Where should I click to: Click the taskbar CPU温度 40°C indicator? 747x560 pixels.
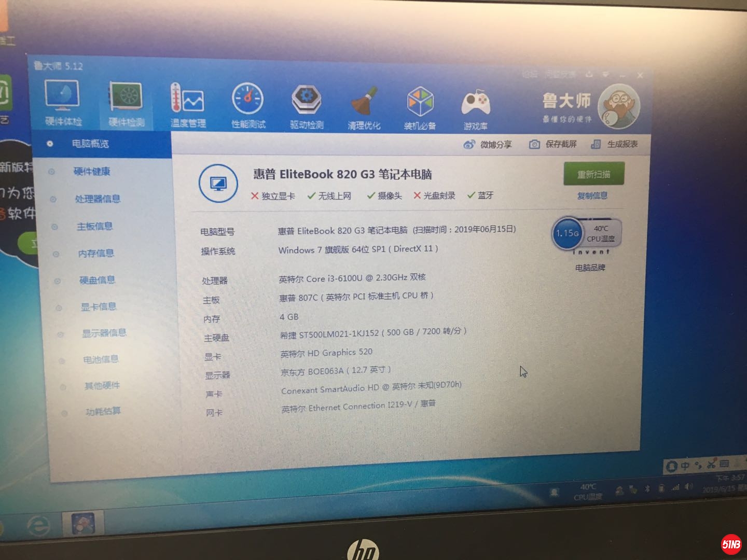coord(588,492)
